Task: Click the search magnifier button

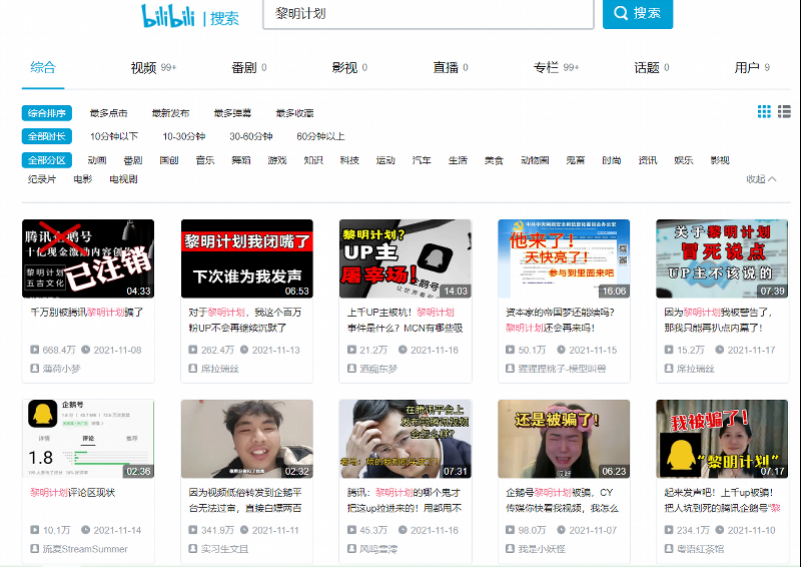Action: pyautogui.click(x=638, y=13)
